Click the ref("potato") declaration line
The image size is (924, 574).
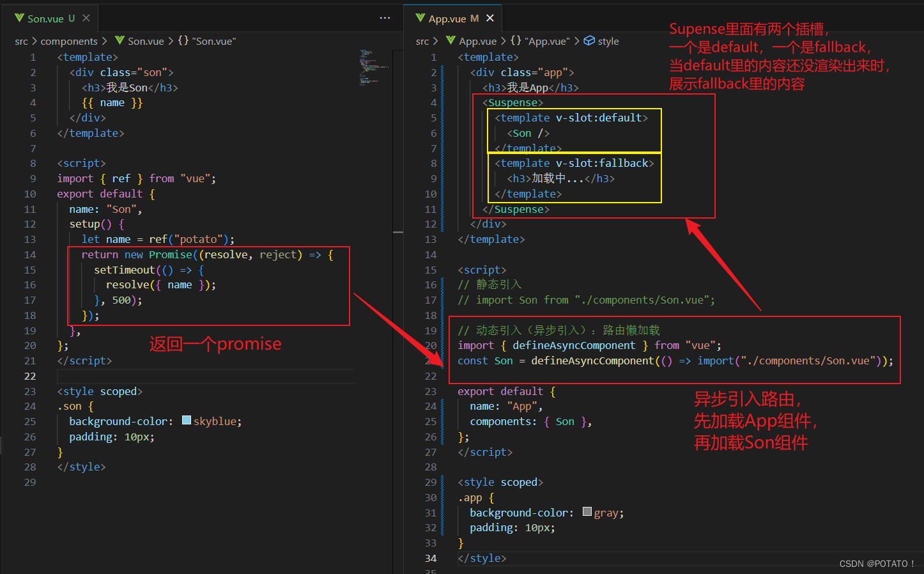tap(158, 239)
